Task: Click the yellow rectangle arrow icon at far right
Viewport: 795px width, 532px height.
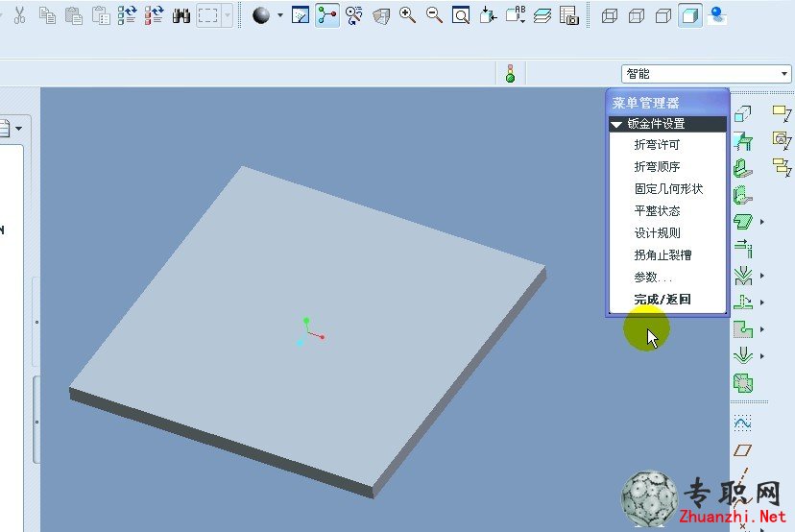Action: coord(782,113)
